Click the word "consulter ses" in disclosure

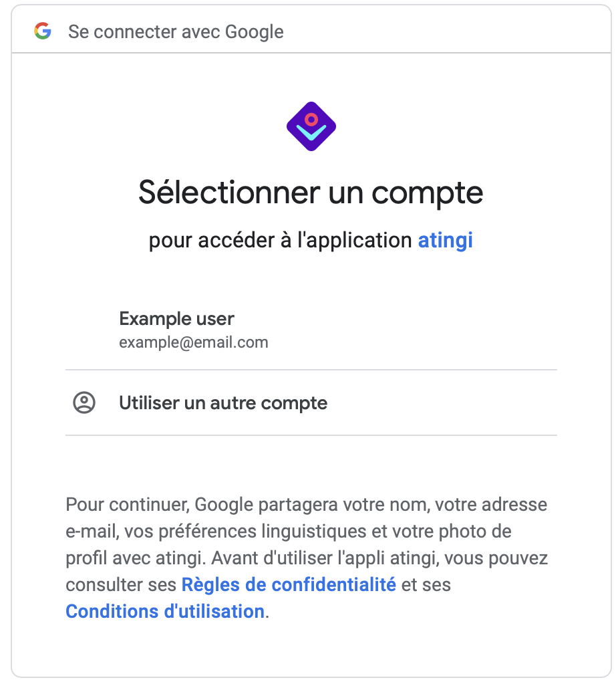[121, 584]
